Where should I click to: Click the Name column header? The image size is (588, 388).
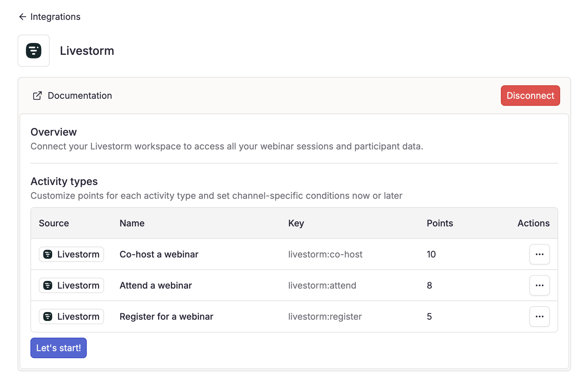tap(132, 223)
